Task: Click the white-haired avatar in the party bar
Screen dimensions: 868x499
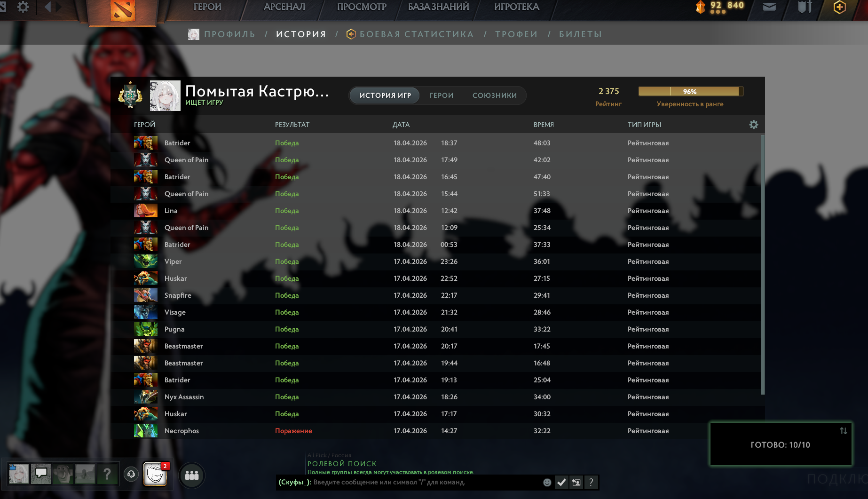Action: tap(19, 474)
